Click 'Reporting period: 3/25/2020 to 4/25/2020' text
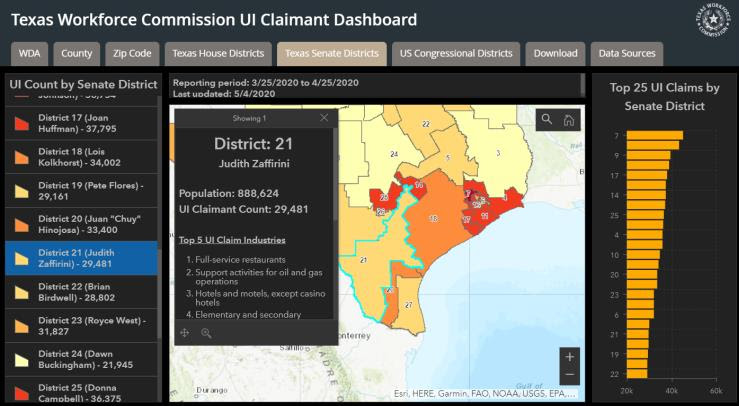739x406 pixels. click(x=266, y=83)
